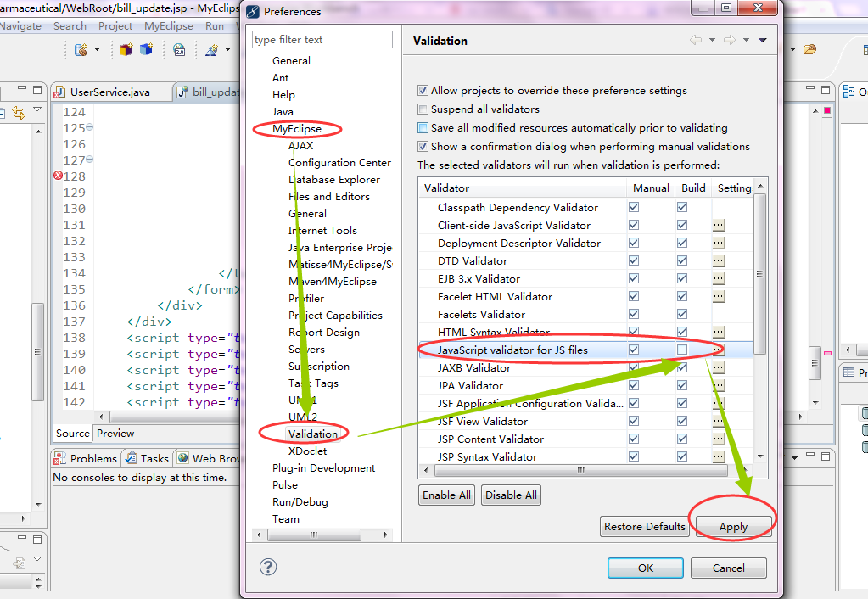Collapse the code fold at line 127
868x599 pixels.
[90, 160]
